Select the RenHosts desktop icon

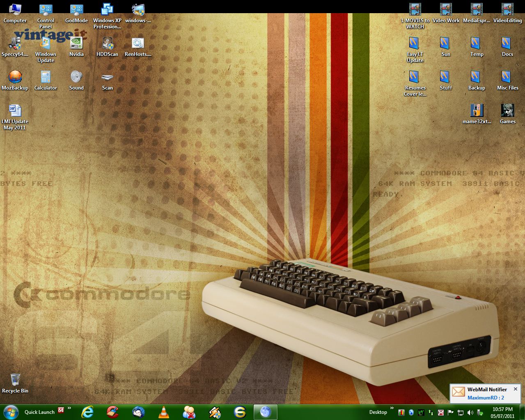click(138, 47)
